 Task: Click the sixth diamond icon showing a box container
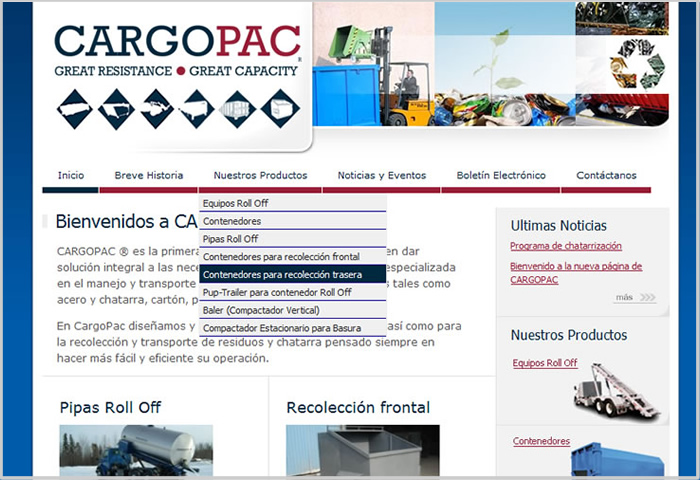[280, 109]
